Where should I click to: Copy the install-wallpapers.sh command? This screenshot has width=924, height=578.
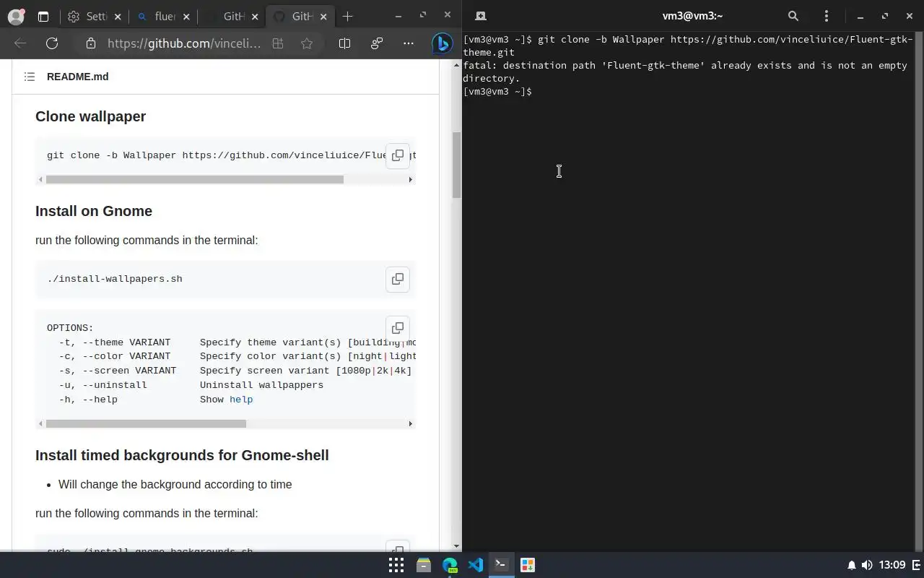[x=398, y=279]
